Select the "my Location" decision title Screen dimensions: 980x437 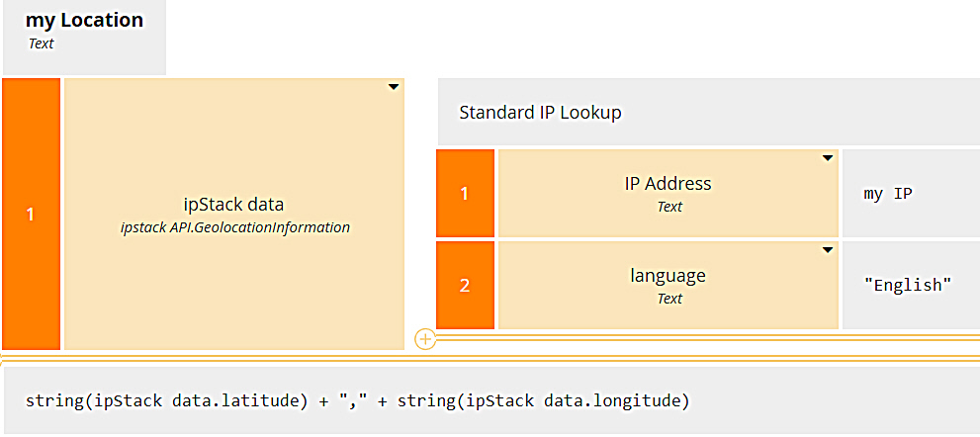(84, 21)
